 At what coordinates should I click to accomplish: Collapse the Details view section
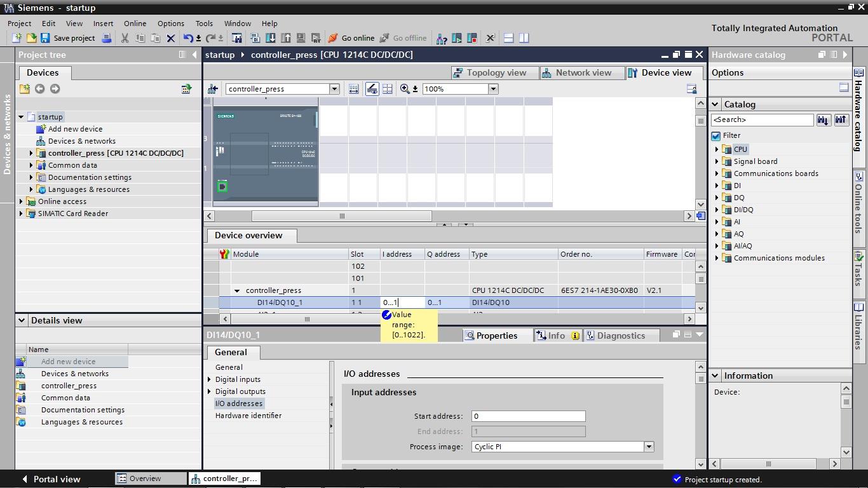(x=22, y=320)
